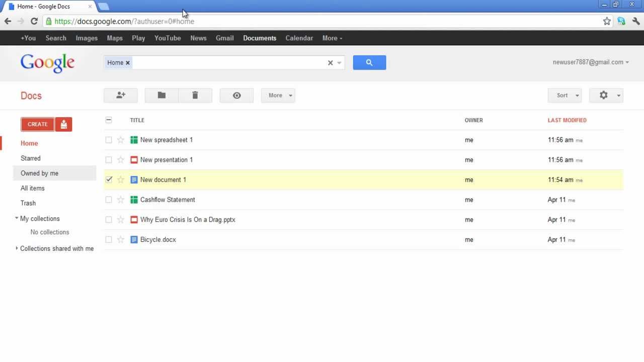Click the browser Reload icon
The image size is (644, 362).
[x=34, y=21]
